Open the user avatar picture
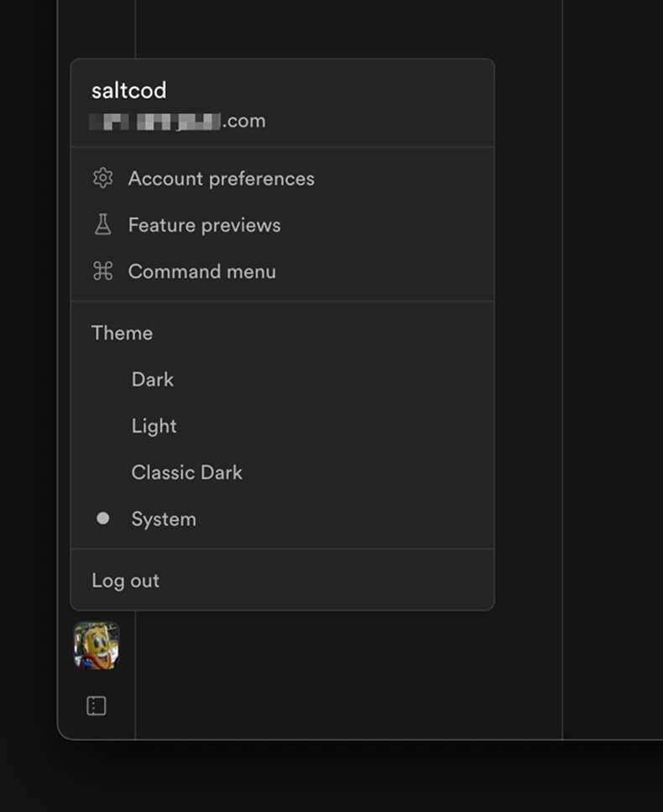 pos(97,646)
